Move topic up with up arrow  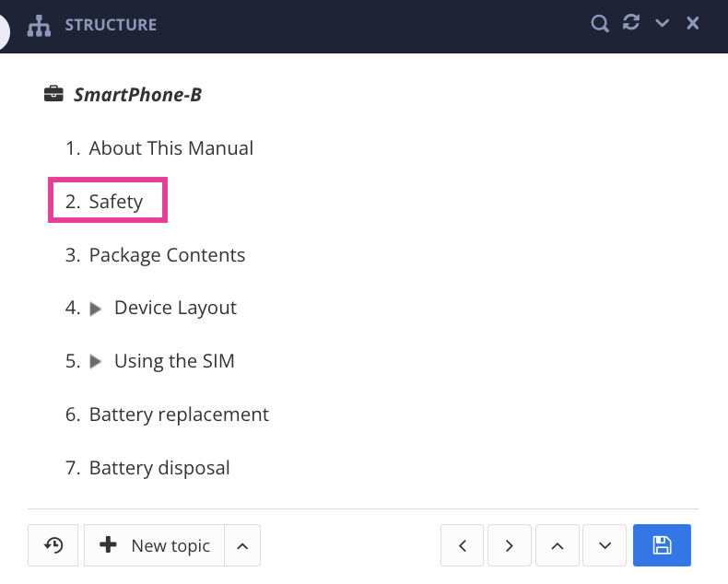pos(557,545)
